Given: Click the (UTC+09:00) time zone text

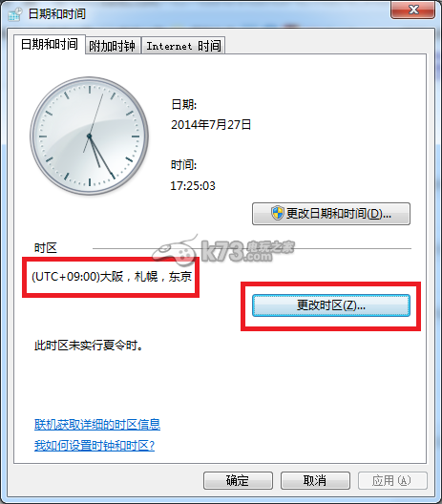Looking at the screenshot, I should [112, 277].
